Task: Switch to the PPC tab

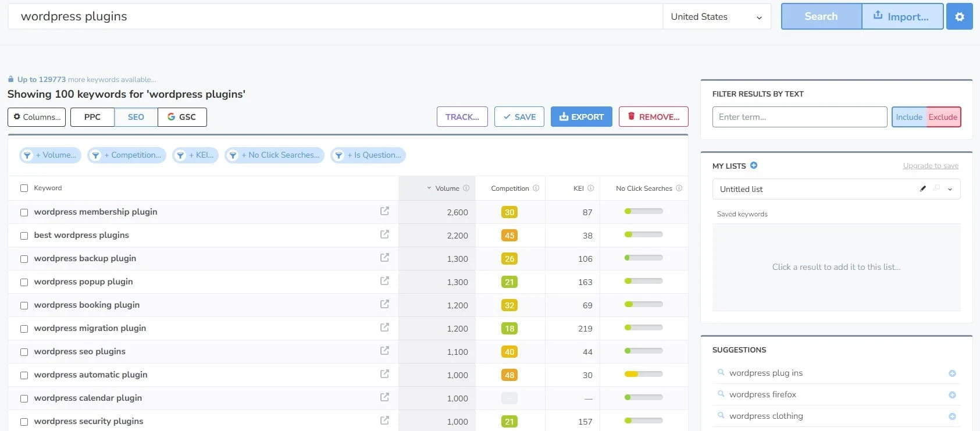Action: 92,117
